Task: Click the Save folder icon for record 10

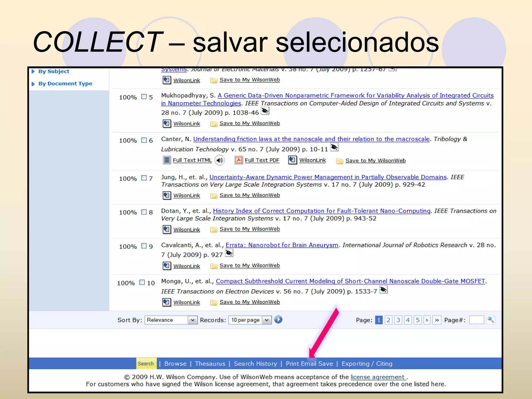Action: (x=214, y=302)
